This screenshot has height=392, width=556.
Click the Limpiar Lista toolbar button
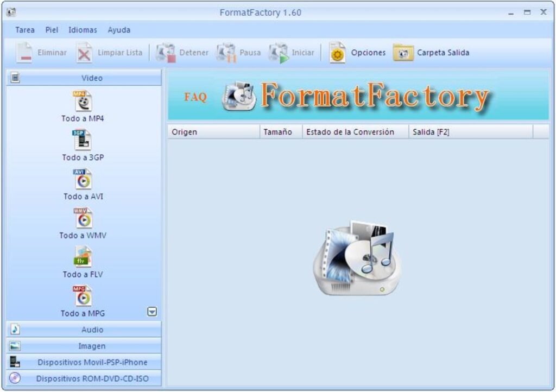[109, 53]
